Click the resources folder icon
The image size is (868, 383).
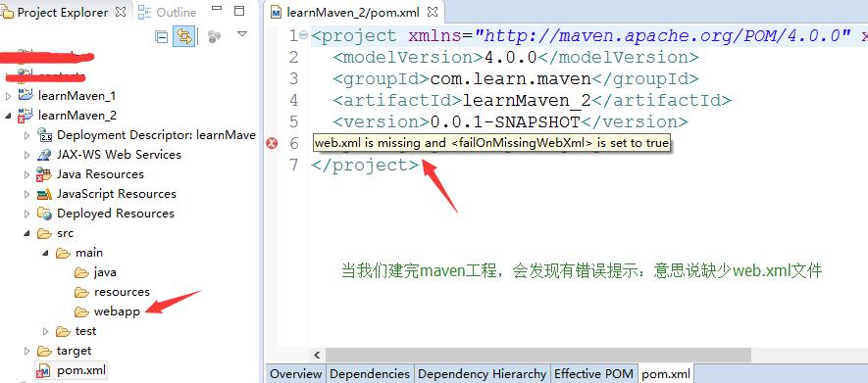point(82,292)
